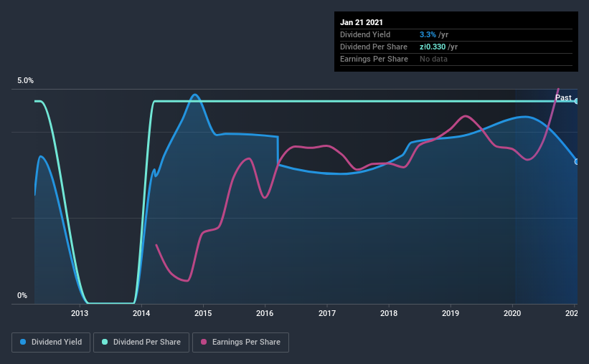
Task: Click the blue Dividend Yield legend dot
Action: coord(23,342)
